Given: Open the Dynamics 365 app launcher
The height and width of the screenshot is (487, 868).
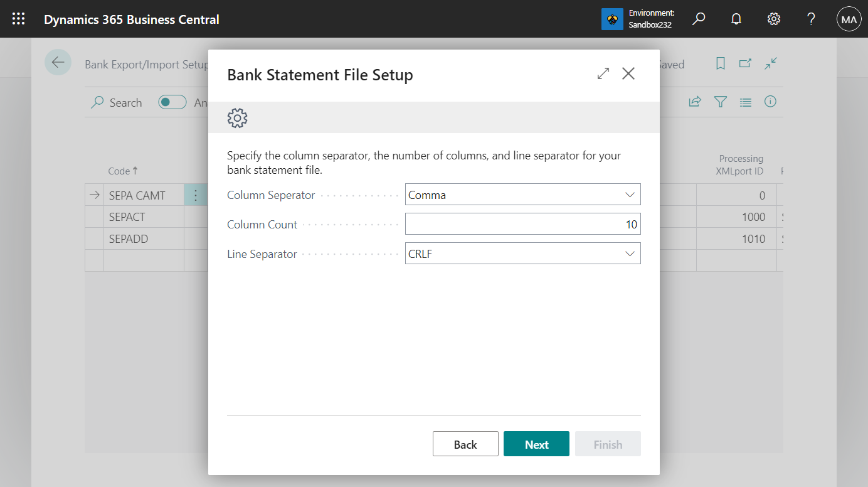Looking at the screenshot, I should [x=18, y=19].
